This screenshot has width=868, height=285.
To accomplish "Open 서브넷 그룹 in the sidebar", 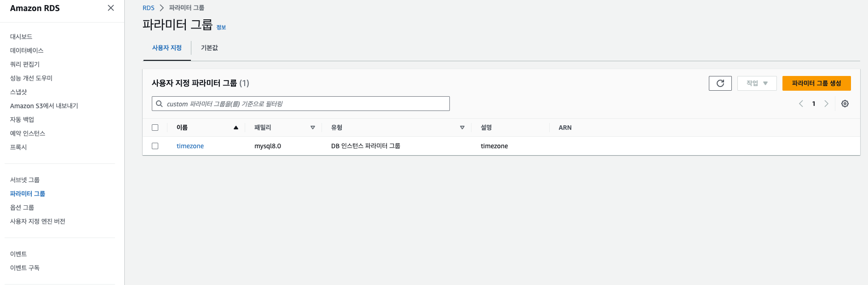I will tap(25, 180).
